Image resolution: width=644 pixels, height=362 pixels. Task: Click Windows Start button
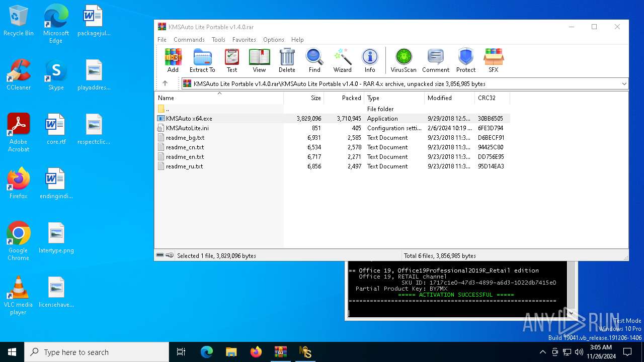12,352
